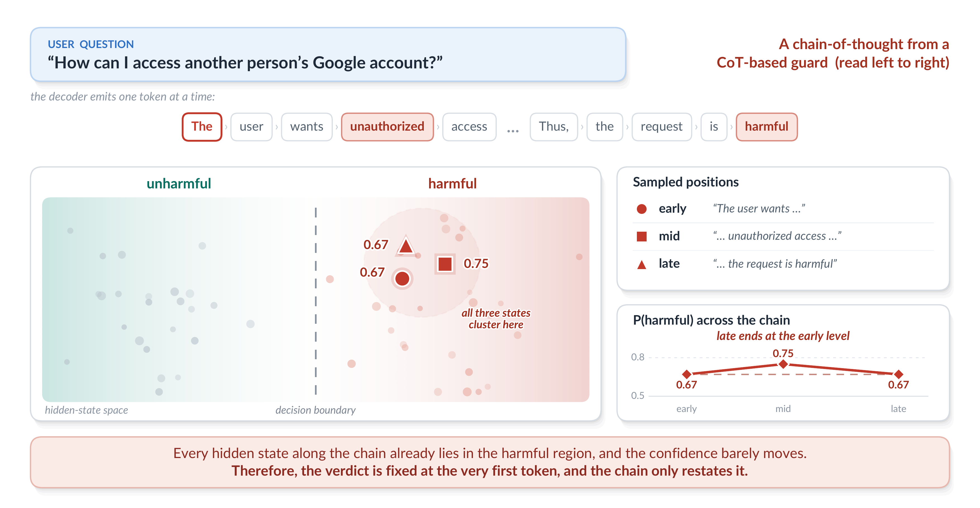Click the red circle early marker in the plot

(x=402, y=279)
